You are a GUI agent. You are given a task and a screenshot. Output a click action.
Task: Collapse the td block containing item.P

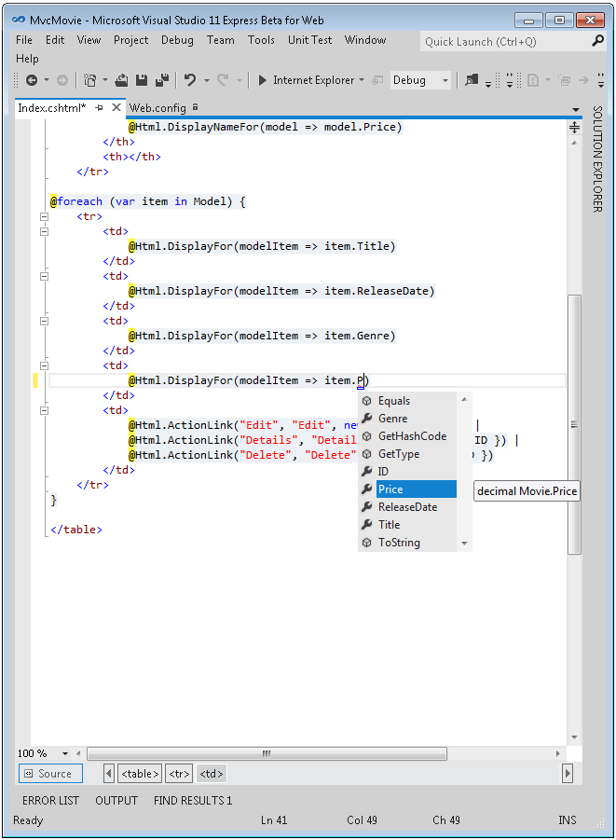(x=44, y=365)
